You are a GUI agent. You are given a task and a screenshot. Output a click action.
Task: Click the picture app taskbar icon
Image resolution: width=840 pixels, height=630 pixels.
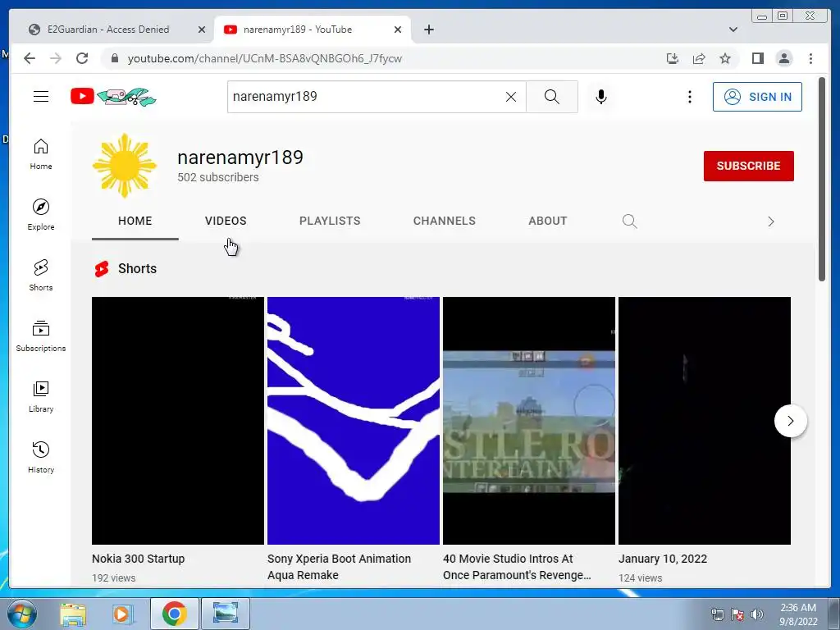[225, 614]
